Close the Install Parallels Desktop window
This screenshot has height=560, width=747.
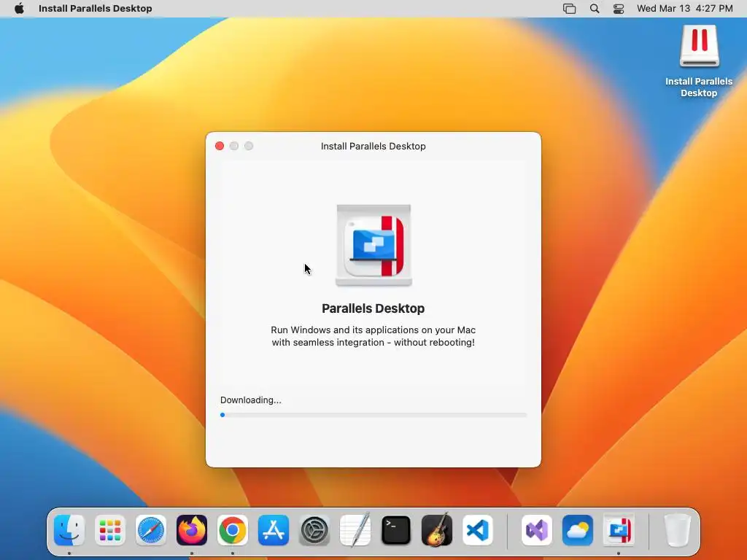coord(220,146)
